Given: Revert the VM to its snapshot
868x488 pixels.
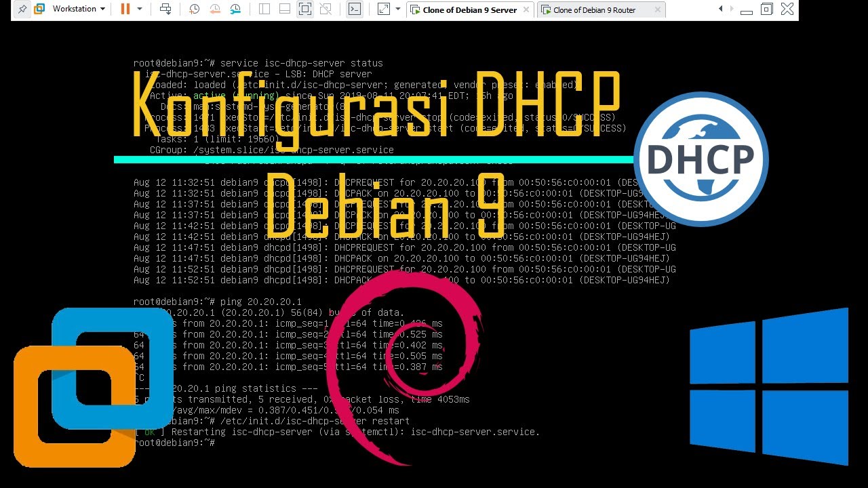Looking at the screenshot, I should [x=215, y=9].
